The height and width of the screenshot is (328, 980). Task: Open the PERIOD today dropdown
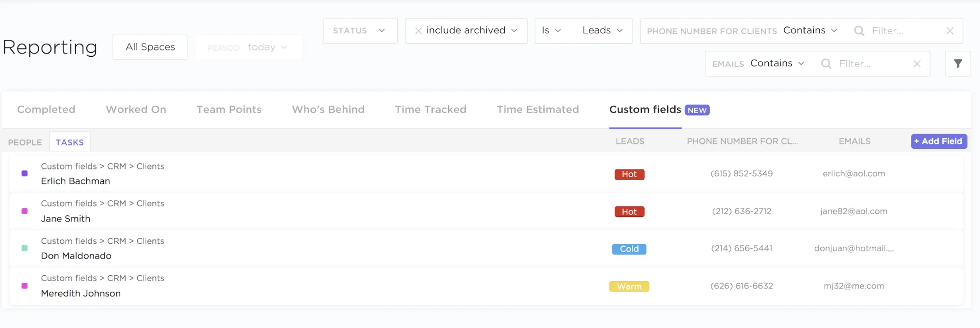pyautogui.click(x=249, y=47)
